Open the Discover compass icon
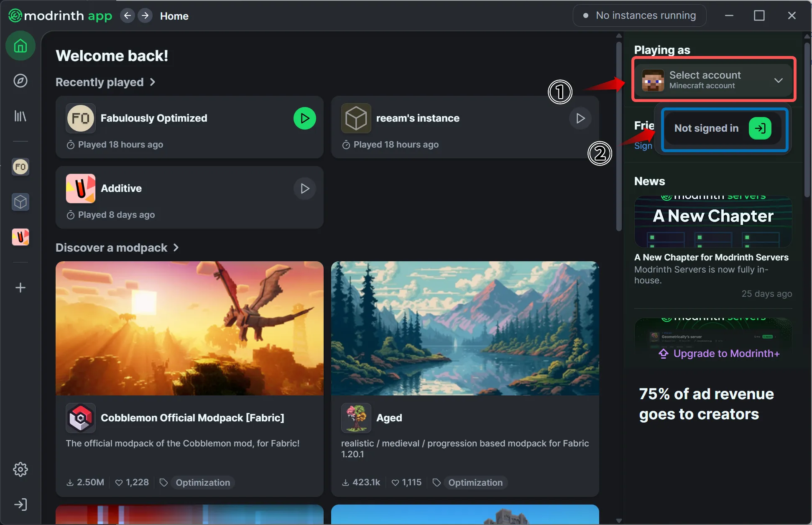Screen dimensions: 812x525 [x=20, y=81]
